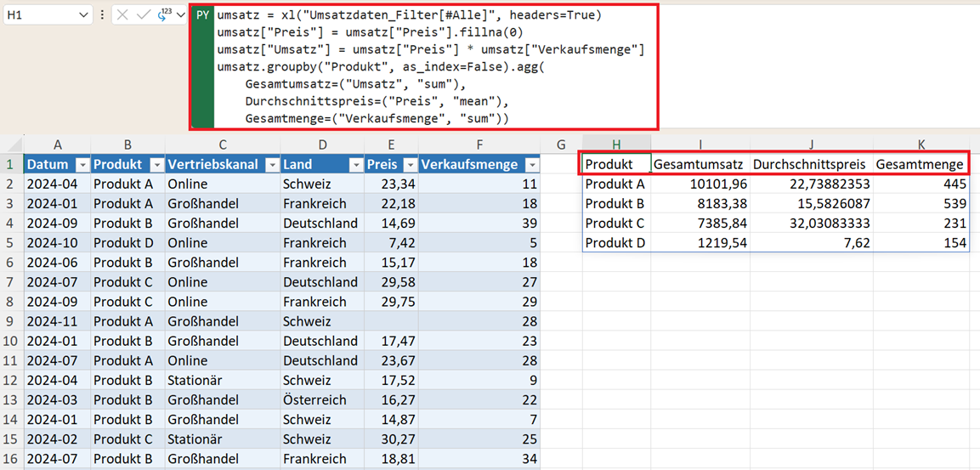This screenshot has width=980, height=470.
Task: Open the Produkt column filter dropdown
Action: (156, 165)
